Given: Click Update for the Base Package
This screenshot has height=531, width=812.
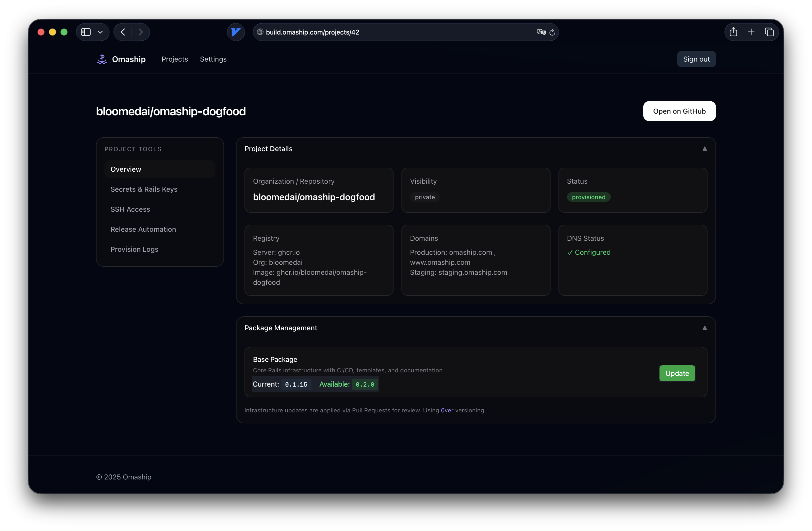Looking at the screenshot, I should [677, 373].
